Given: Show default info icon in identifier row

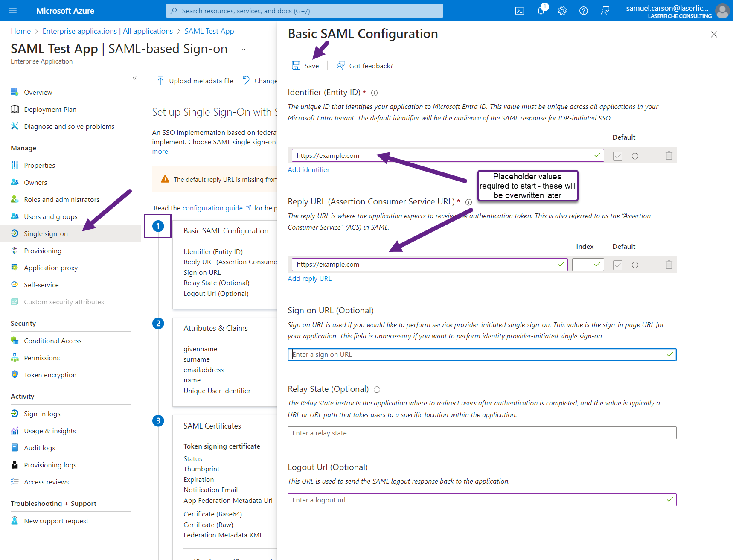Looking at the screenshot, I should pyautogui.click(x=635, y=156).
